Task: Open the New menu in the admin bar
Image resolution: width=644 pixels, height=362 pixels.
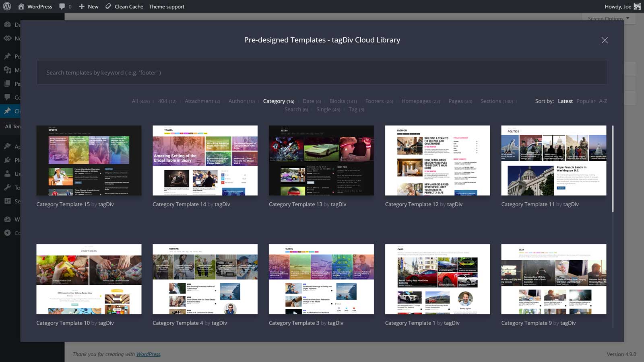Action: pos(89,6)
